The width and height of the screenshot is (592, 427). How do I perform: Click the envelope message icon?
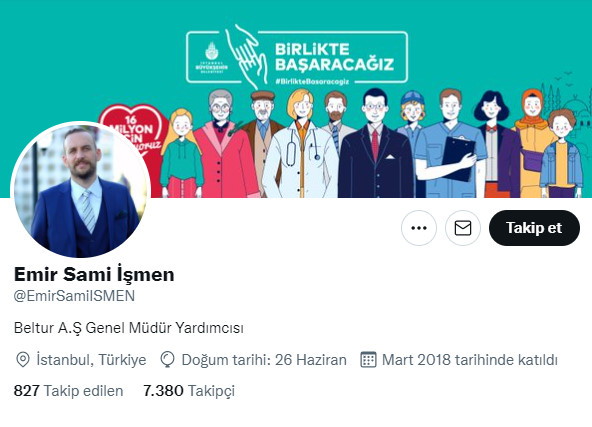coord(463,228)
